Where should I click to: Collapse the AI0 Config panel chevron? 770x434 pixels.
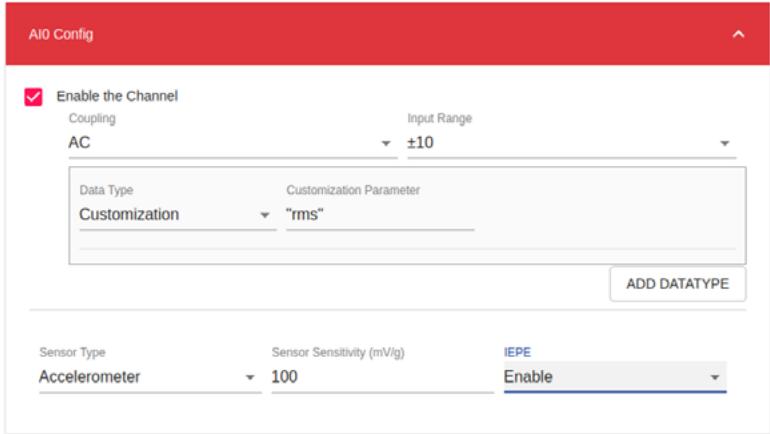pos(738,34)
